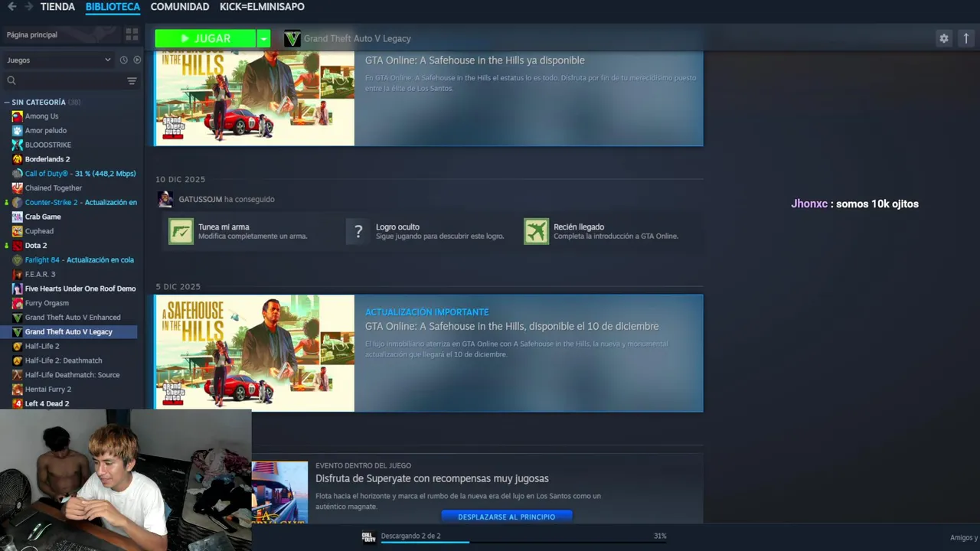
Task: Open the TIENDA tab
Action: [x=57, y=7]
